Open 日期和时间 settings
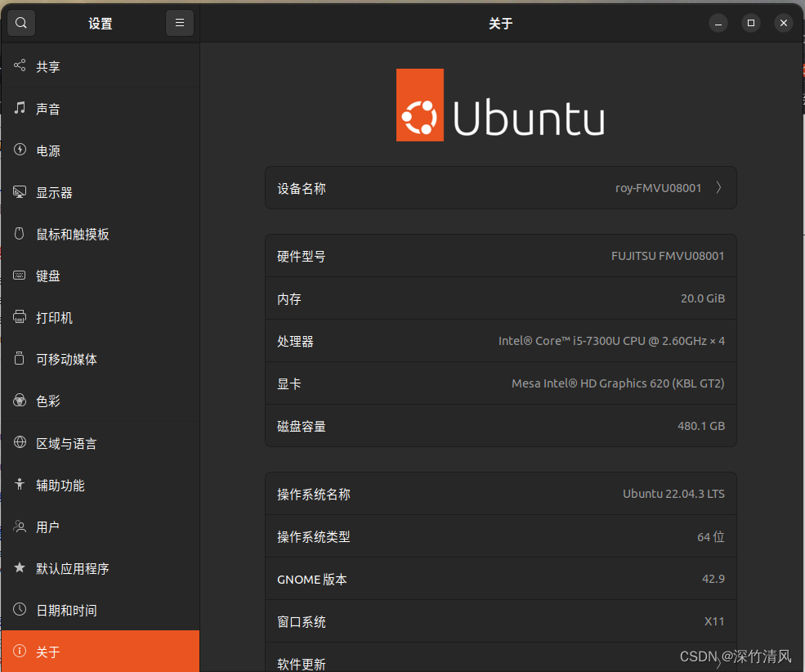This screenshot has height=672, width=805. coord(101,611)
